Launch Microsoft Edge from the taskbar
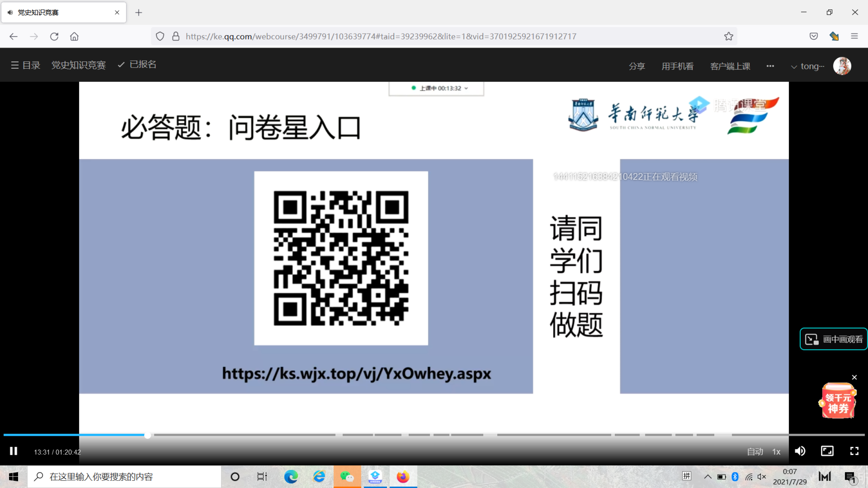 point(291,477)
